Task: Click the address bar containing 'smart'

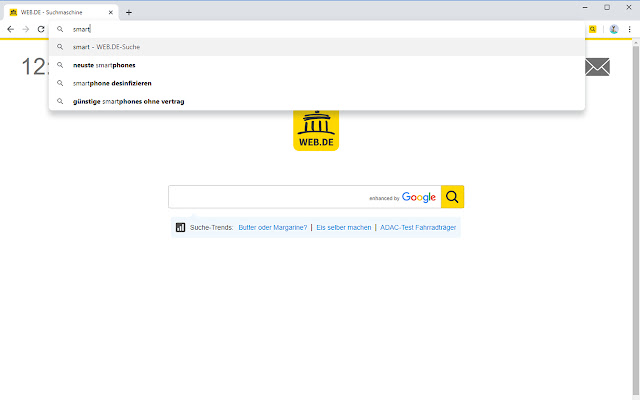Action: [317, 29]
